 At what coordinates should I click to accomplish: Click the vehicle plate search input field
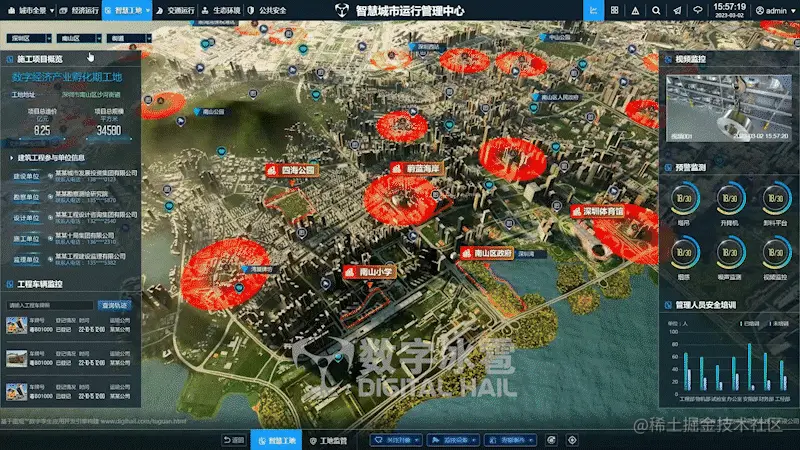[x=49, y=305]
